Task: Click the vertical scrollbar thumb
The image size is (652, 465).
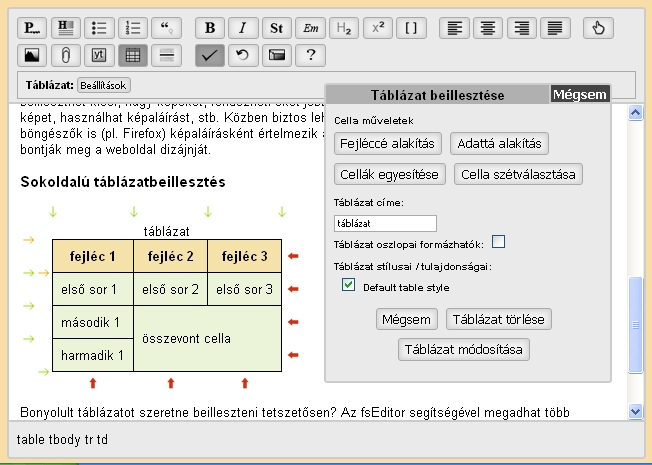Action: [635, 325]
